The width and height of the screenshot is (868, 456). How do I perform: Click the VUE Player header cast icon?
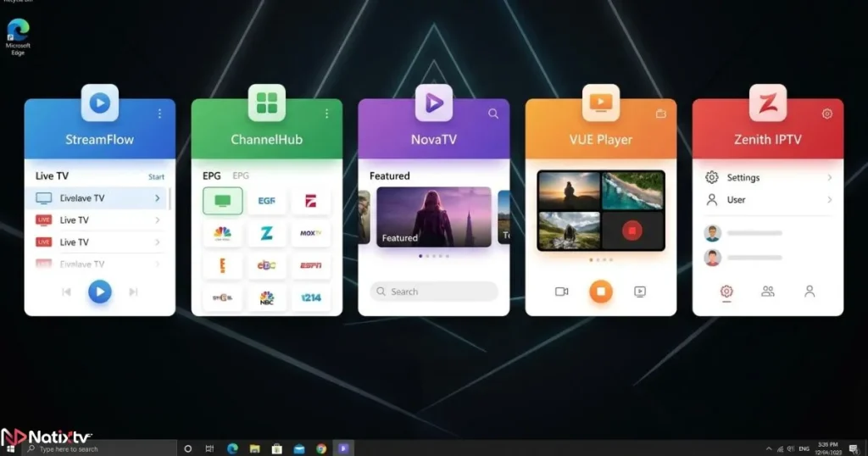click(661, 114)
